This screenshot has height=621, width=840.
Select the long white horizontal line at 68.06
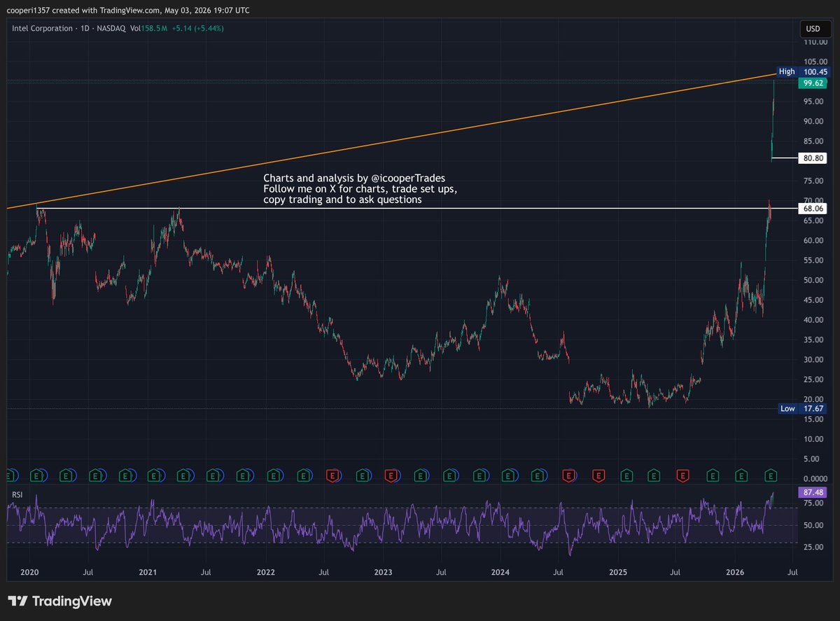[x=416, y=209]
